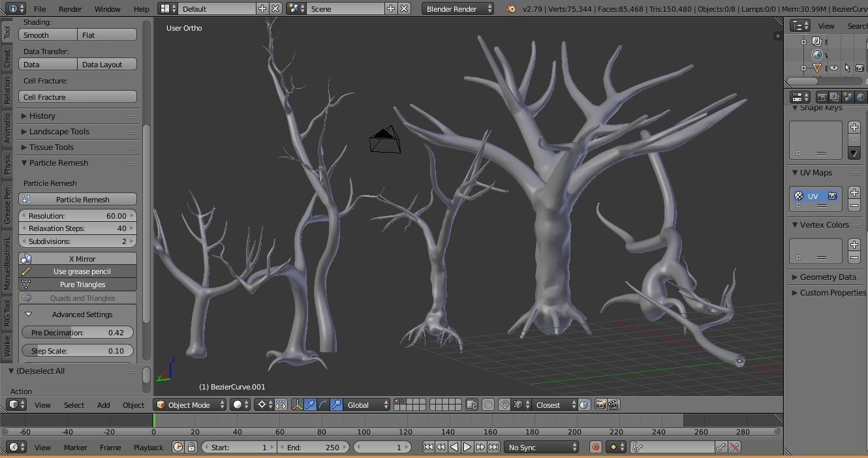Expand the Geometry Data panel
The height and width of the screenshot is (458, 868).
826,277
